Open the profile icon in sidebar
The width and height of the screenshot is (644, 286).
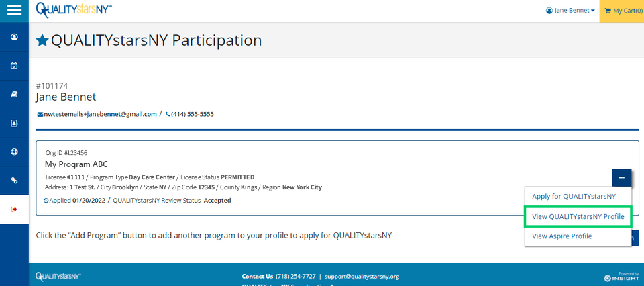[x=14, y=37]
